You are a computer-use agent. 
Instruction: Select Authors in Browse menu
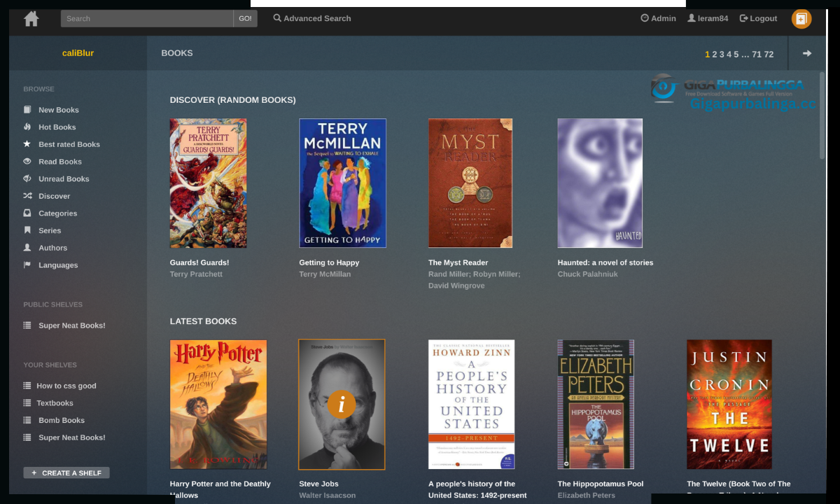click(53, 248)
